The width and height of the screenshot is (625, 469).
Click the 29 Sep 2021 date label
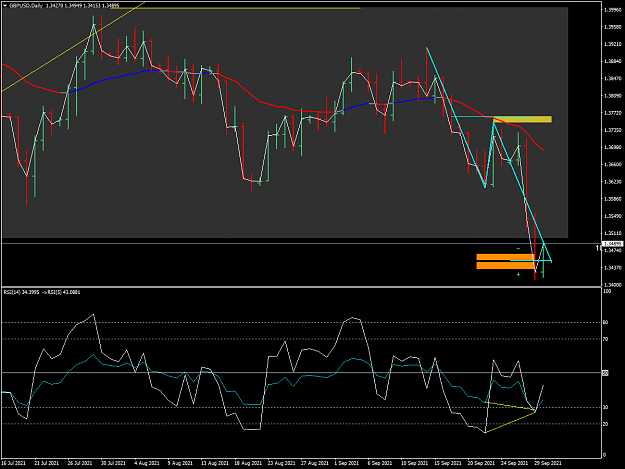(548, 463)
